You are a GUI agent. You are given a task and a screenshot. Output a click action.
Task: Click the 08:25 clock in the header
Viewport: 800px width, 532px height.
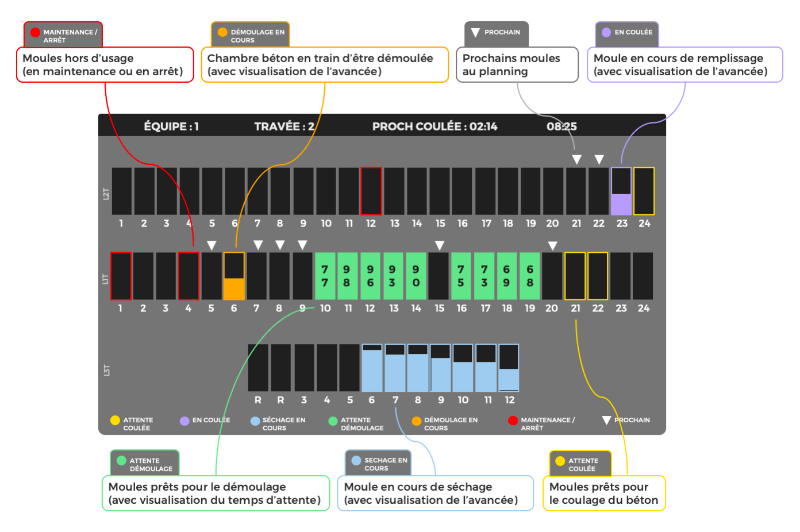pos(561,126)
